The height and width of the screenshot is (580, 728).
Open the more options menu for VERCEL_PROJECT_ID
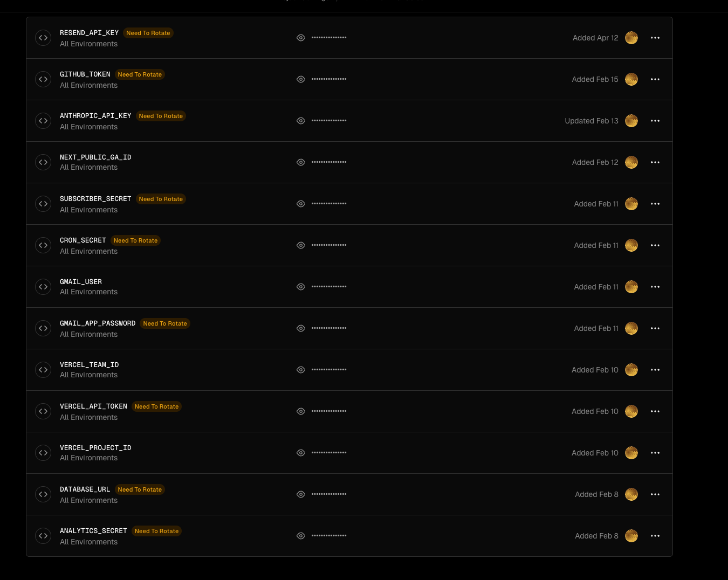pyautogui.click(x=655, y=453)
